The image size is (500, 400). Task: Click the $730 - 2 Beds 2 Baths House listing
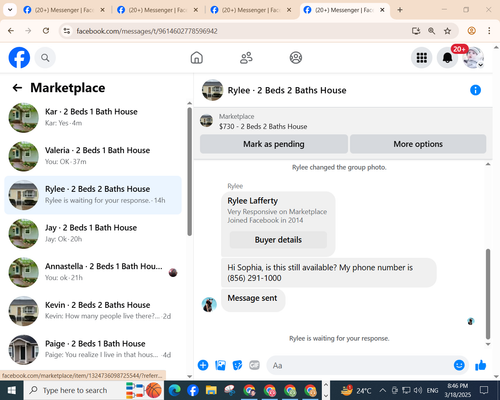(263, 126)
